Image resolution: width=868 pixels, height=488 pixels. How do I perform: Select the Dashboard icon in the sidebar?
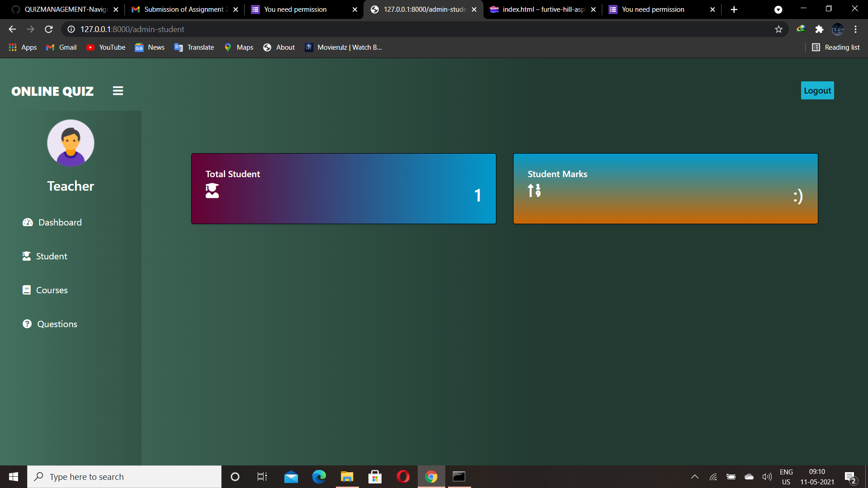[27, 222]
